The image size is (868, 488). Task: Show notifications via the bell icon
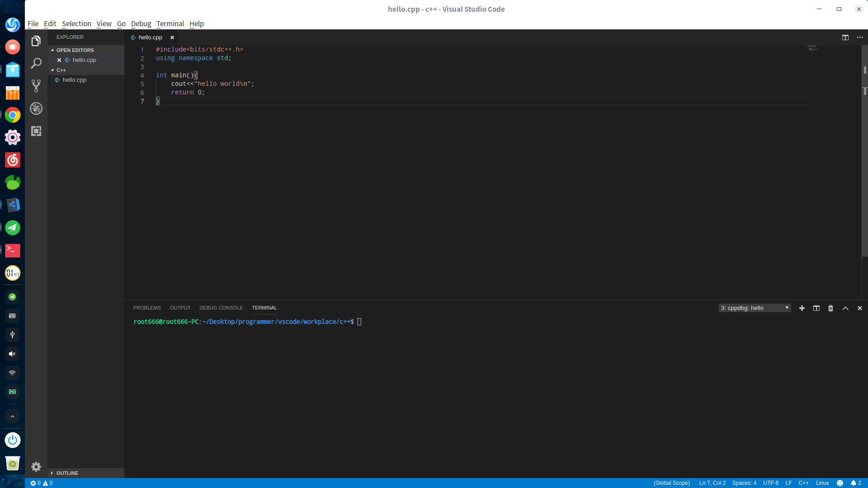click(856, 483)
